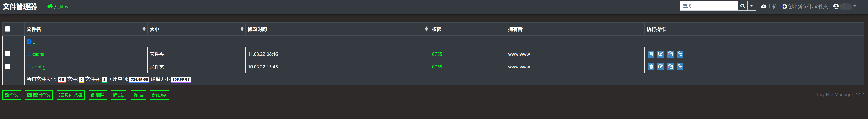
Task: Delete the cache folder via trash icon
Action: pos(651,54)
